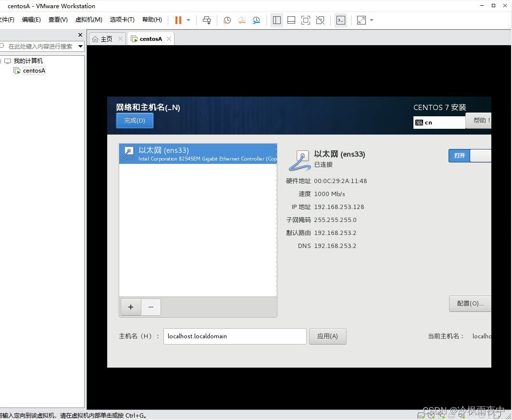The width and height of the screenshot is (512, 420).
Task: Open the console view toolbar icon
Action: (x=340, y=20)
